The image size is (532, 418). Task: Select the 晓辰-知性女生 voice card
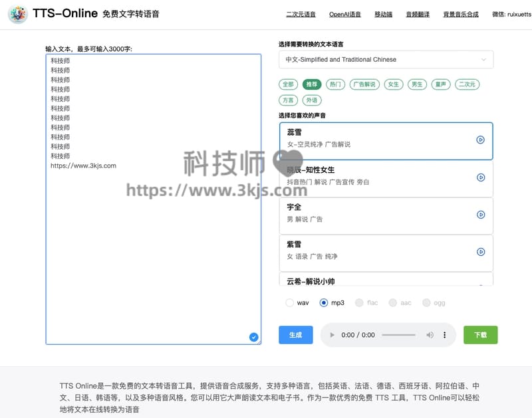[386, 179]
